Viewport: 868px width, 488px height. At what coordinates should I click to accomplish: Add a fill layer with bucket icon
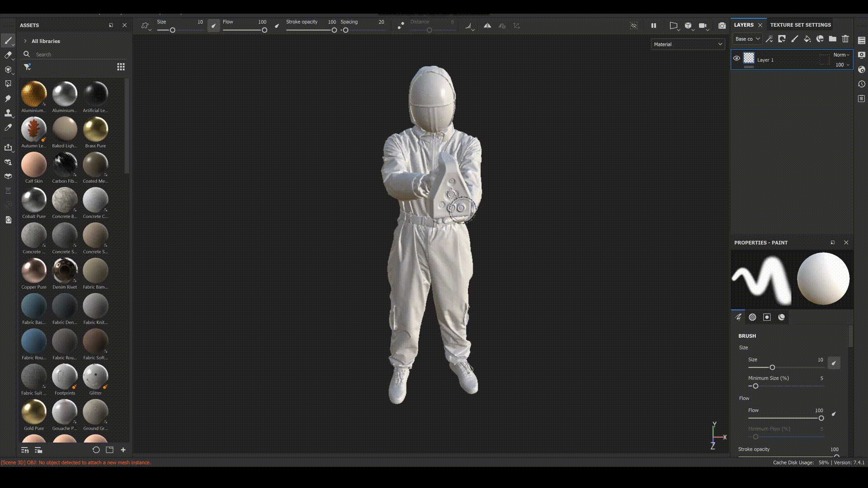tap(807, 39)
